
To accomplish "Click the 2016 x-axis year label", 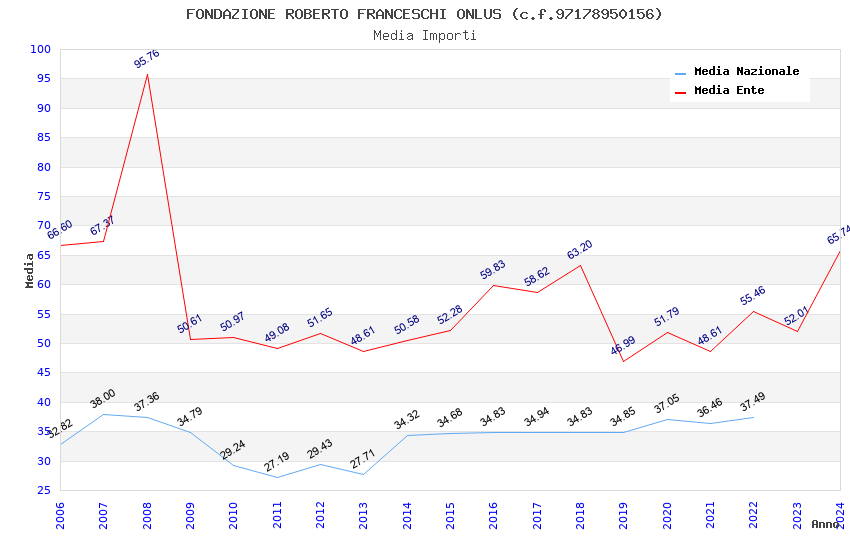I will [x=493, y=515].
